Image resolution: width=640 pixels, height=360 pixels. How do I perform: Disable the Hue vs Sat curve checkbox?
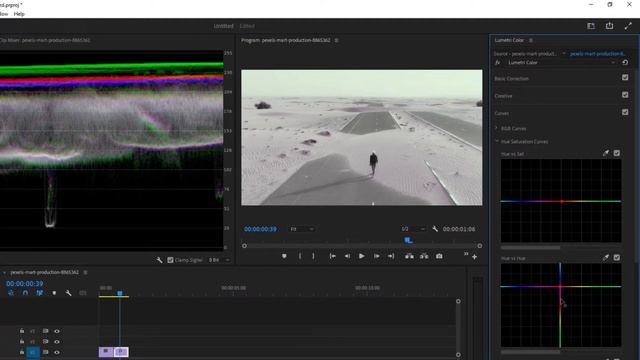[617, 153]
